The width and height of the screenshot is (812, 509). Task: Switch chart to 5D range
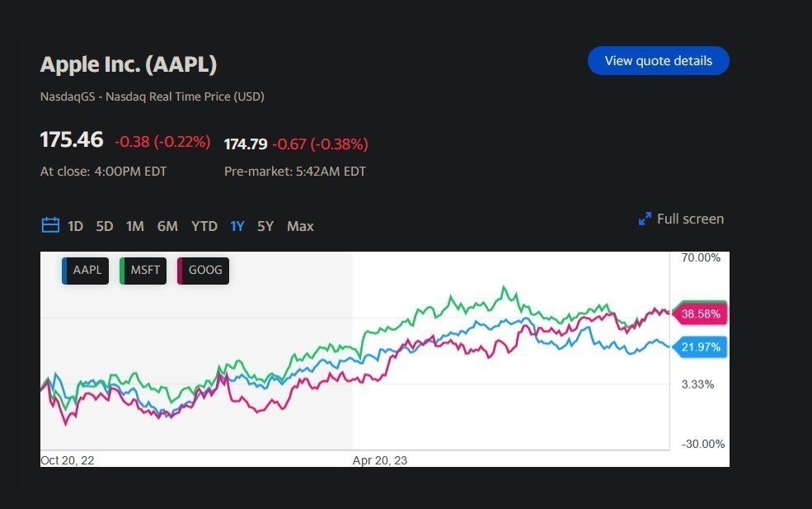coord(105,226)
